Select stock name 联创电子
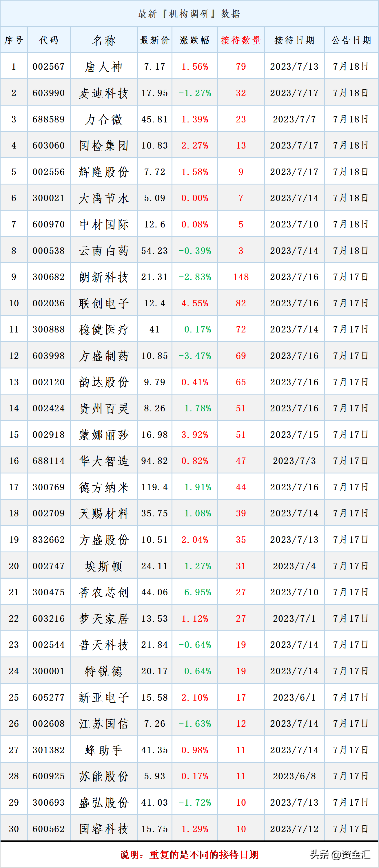 coord(104,303)
